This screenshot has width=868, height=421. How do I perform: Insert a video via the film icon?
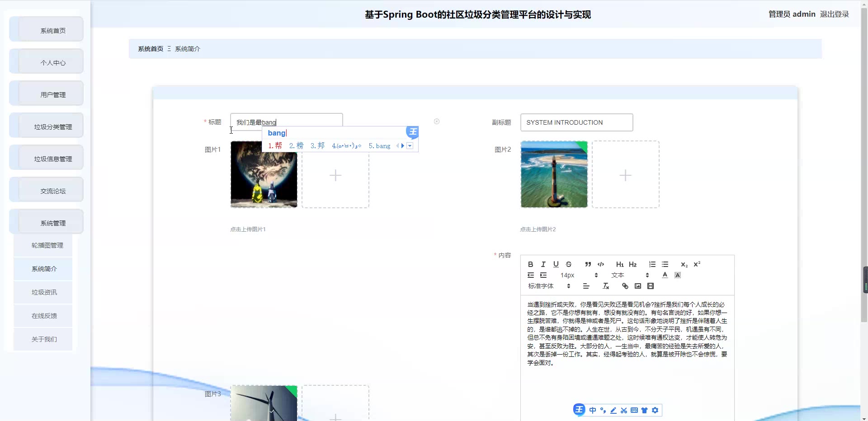point(650,286)
